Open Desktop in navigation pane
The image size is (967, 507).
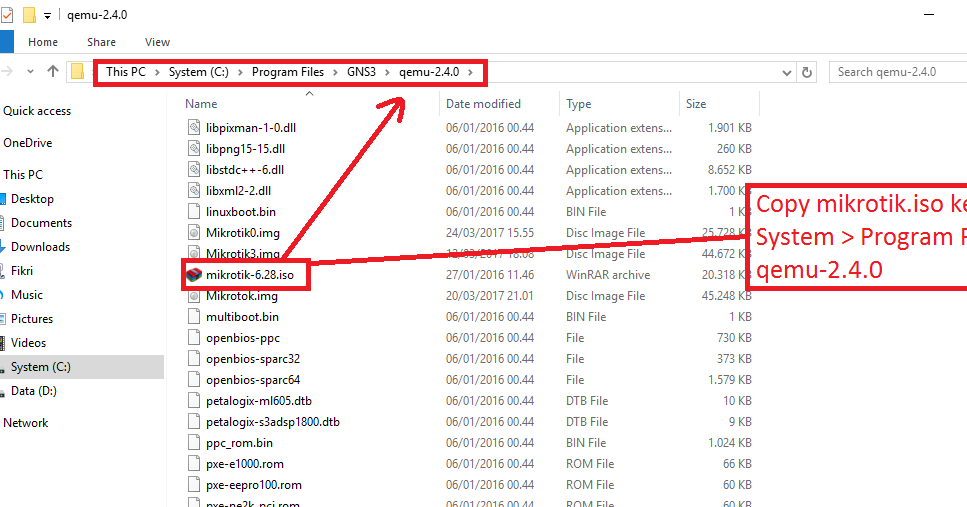32,199
